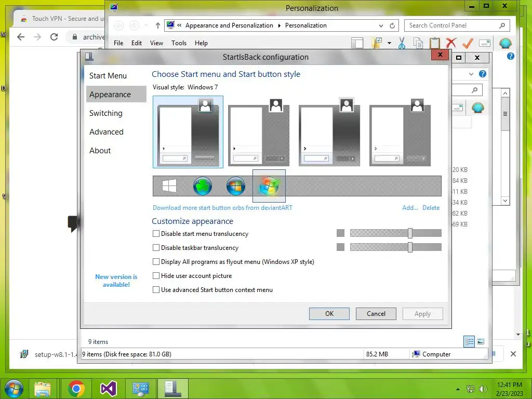The width and height of the screenshot is (532, 399).
Task: Click the folder options icon in toolbar
Action: pyautogui.click(x=378, y=43)
